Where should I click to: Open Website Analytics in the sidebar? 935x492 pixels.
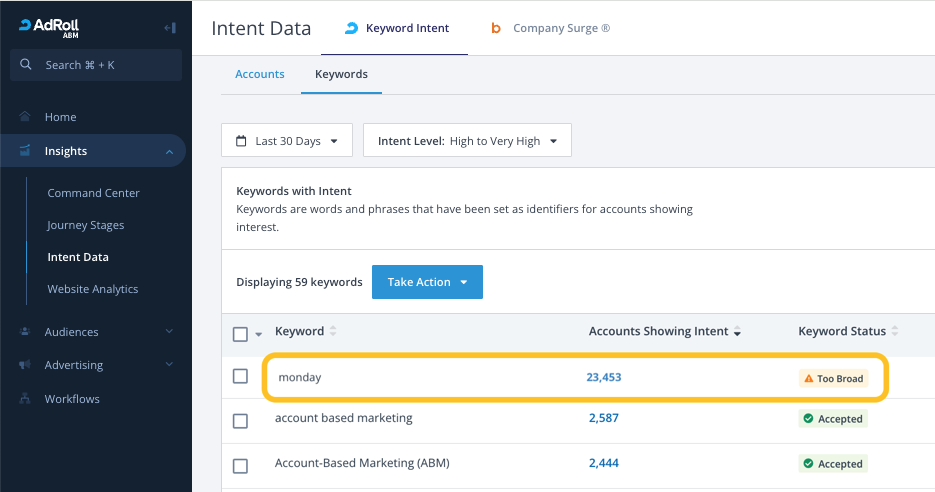pos(93,289)
